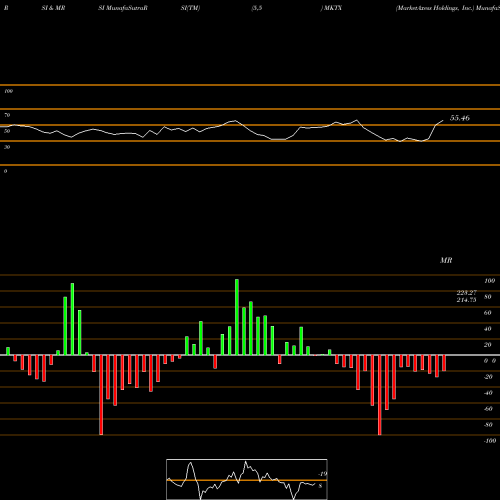Click the -19 value beside mini chart
500x500 pixels.
tap(323, 474)
